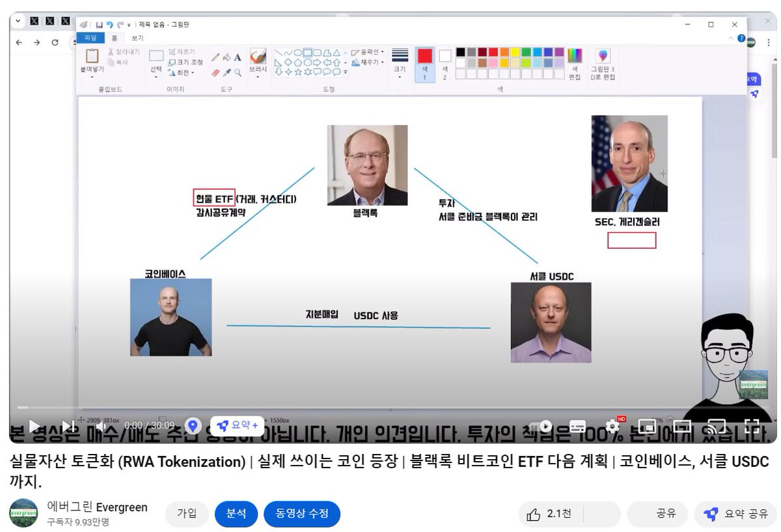Viewport: 781px width, 532px height.
Task: Mute the video with the speaker icon
Action: pos(100,427)
